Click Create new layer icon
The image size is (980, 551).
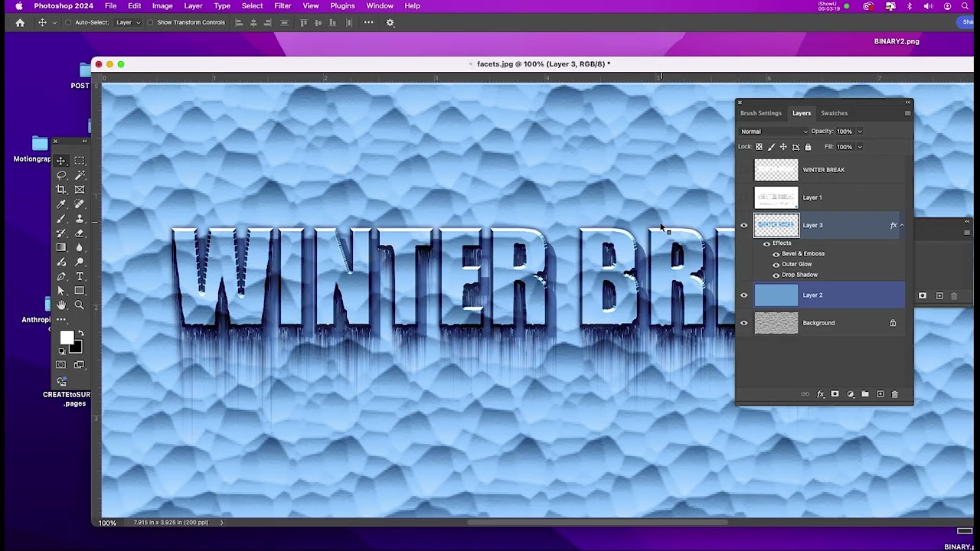click(880, 394)
